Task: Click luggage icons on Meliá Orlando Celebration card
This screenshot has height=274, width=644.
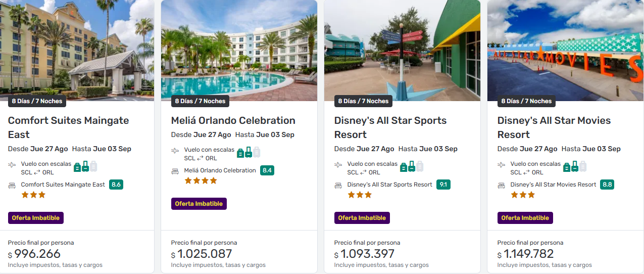Action: click(x=249, y=152)
